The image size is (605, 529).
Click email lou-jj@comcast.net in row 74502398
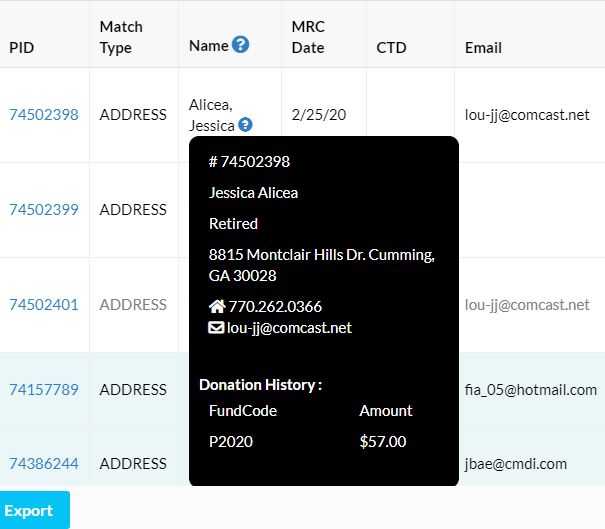click(527, 115)
